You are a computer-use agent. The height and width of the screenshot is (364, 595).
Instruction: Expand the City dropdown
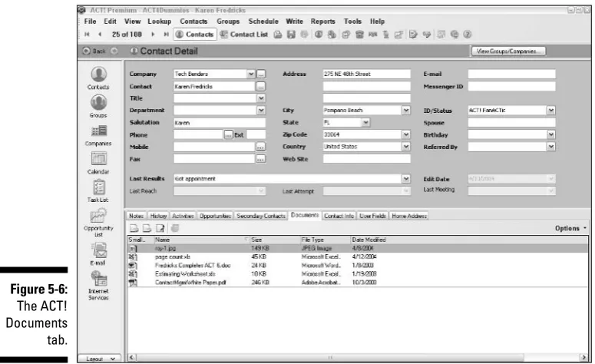406,111
